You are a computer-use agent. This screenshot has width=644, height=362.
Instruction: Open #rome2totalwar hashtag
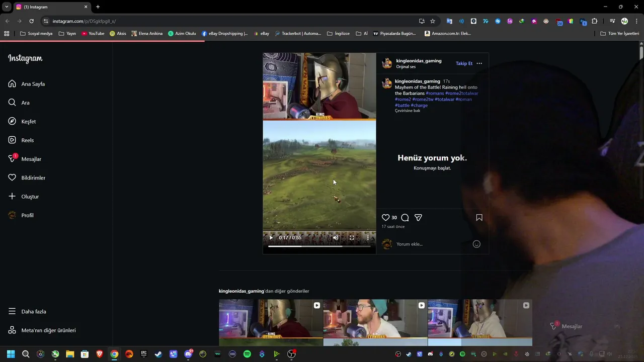coord(461,94)
